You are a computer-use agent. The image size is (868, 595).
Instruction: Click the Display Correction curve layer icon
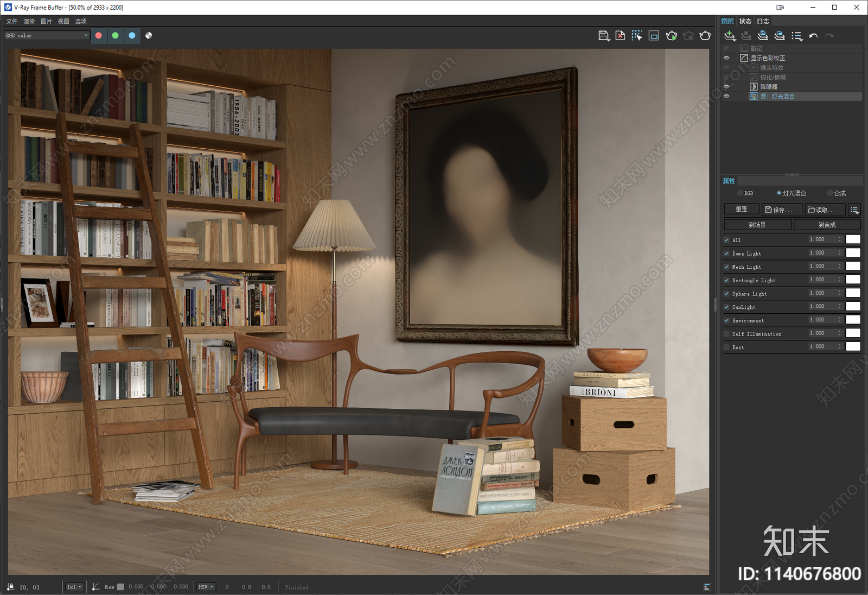pyautogui.click(x=744, y=58)
